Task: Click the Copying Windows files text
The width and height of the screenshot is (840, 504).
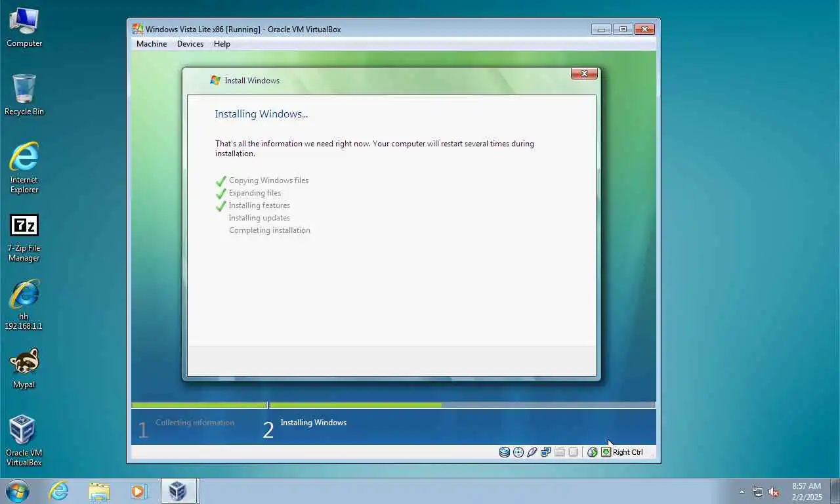Action: pos(268,180)
